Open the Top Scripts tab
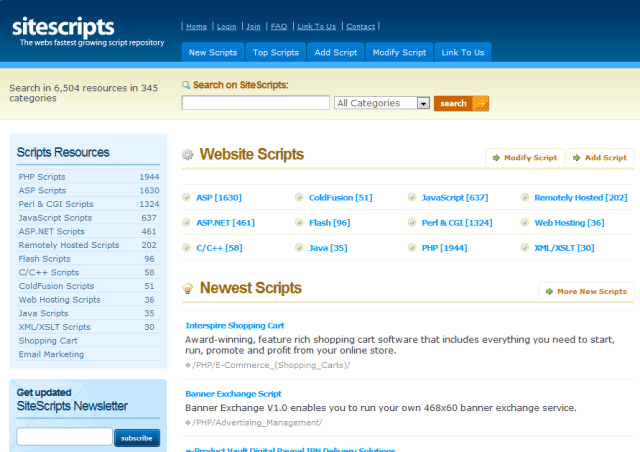This screenshot has width=640, height=452. click(x=276, y=52)
